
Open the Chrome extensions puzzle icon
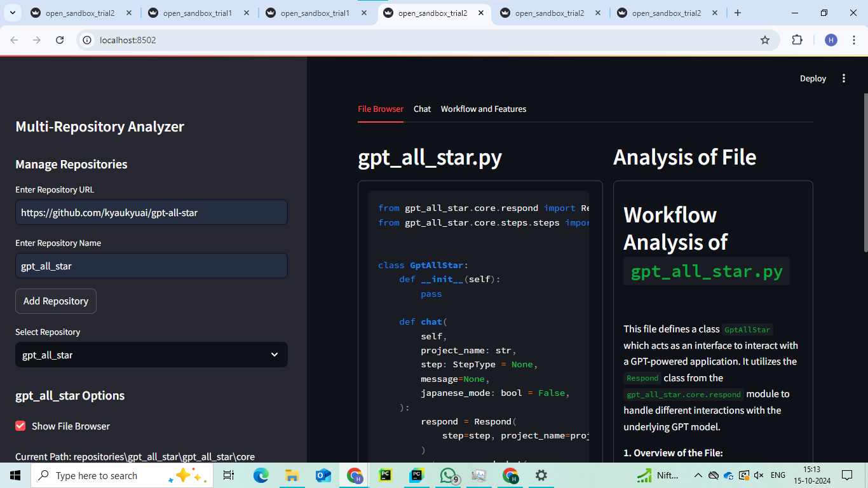[x=797, y=40]
